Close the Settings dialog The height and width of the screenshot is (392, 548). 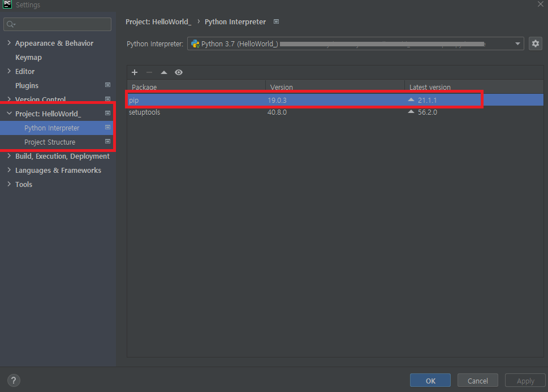540,4
